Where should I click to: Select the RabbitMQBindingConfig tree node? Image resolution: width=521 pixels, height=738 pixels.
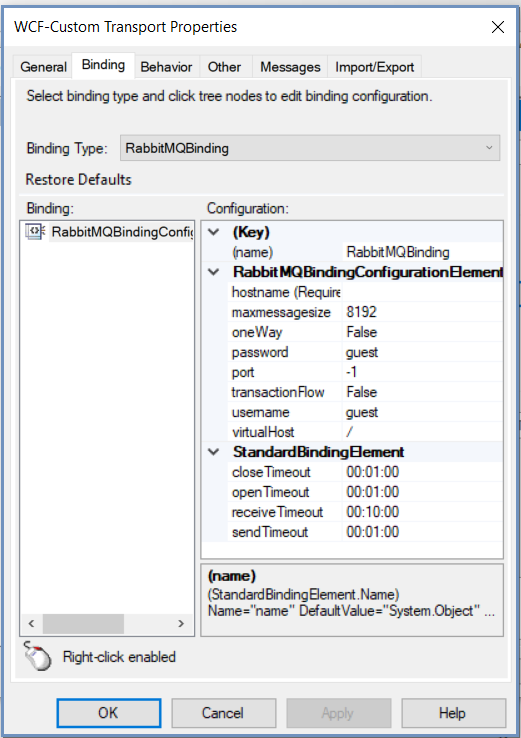[x=122, y=232]
